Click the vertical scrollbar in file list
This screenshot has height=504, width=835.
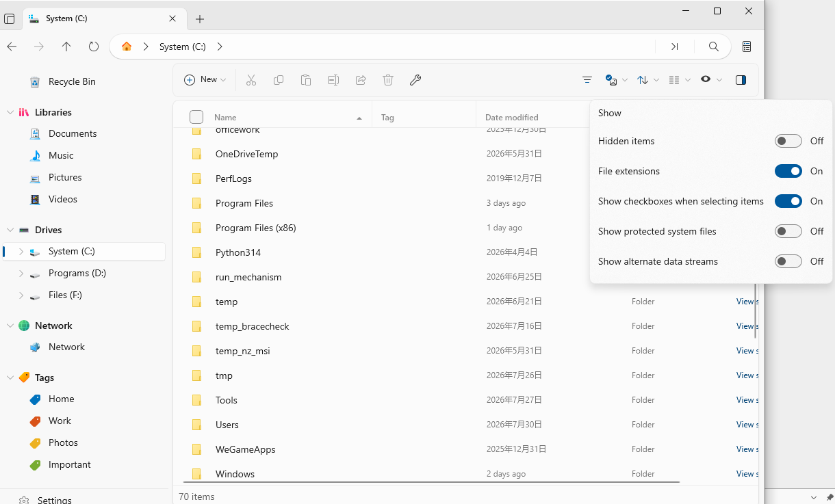(756, 311)
